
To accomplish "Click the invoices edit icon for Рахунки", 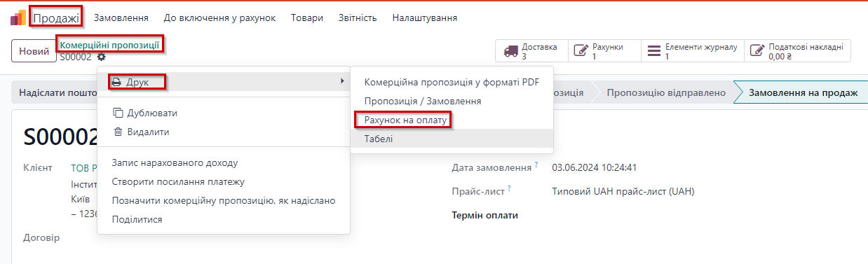I will 581,51.
